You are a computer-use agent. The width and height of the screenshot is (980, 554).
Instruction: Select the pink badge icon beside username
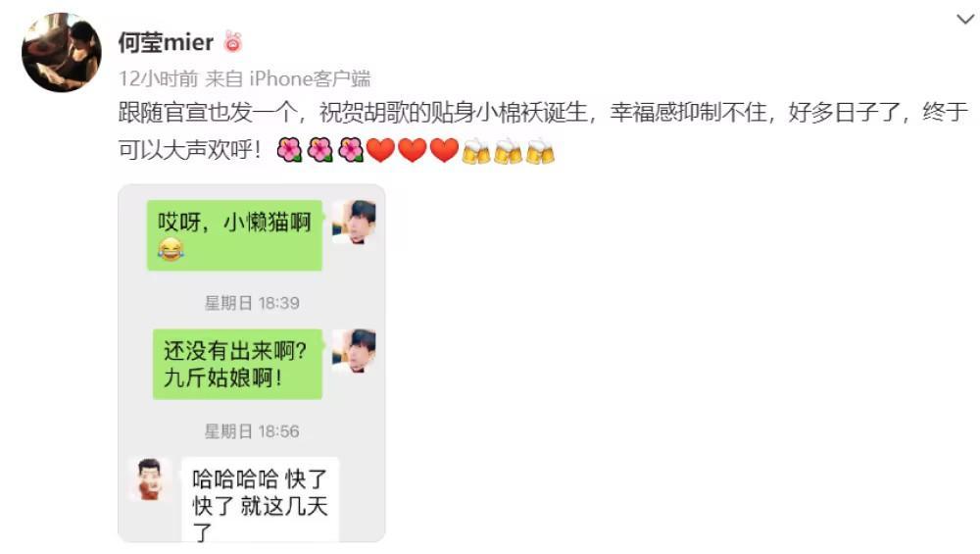click(x=232, y=41)
